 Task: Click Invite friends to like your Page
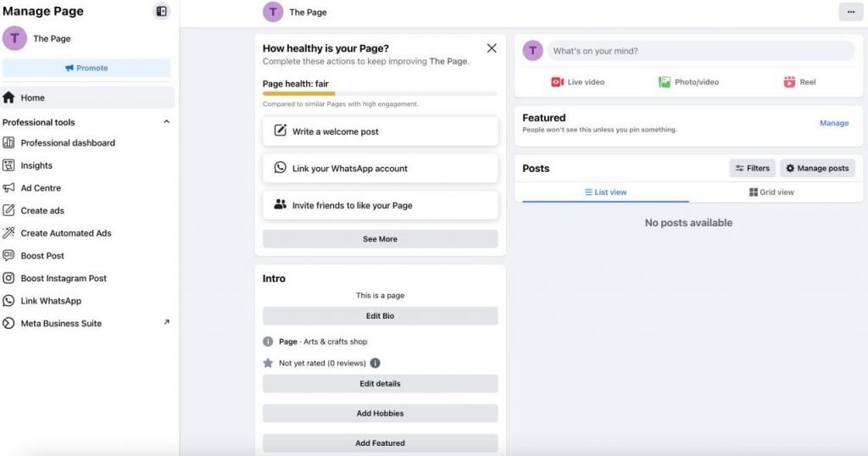point(380,205)
